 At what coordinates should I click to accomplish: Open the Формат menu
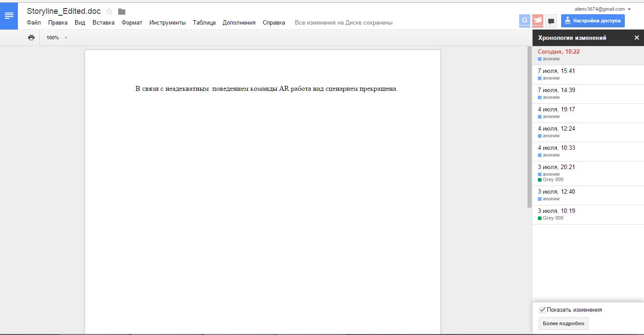coord(132,23)
